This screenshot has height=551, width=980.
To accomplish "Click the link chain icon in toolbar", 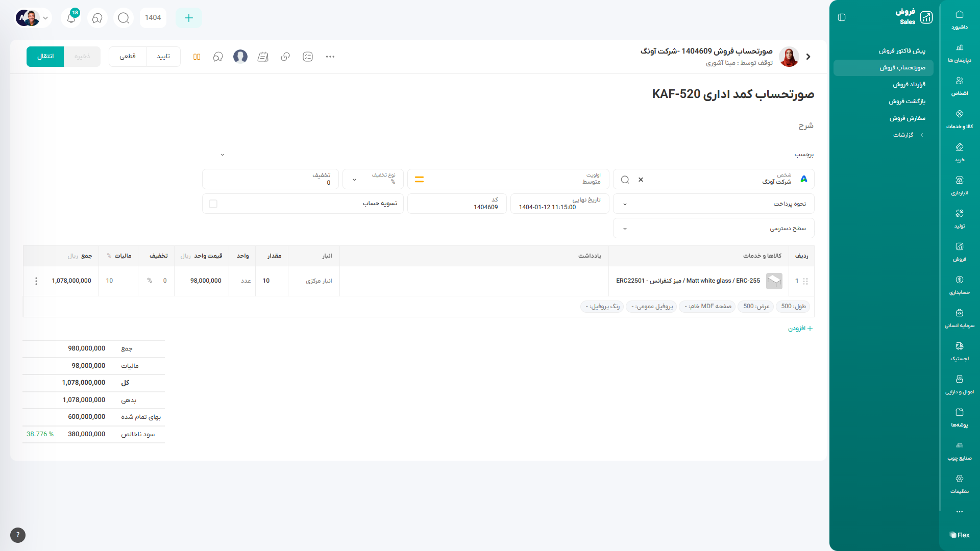I will coord(285,57).
